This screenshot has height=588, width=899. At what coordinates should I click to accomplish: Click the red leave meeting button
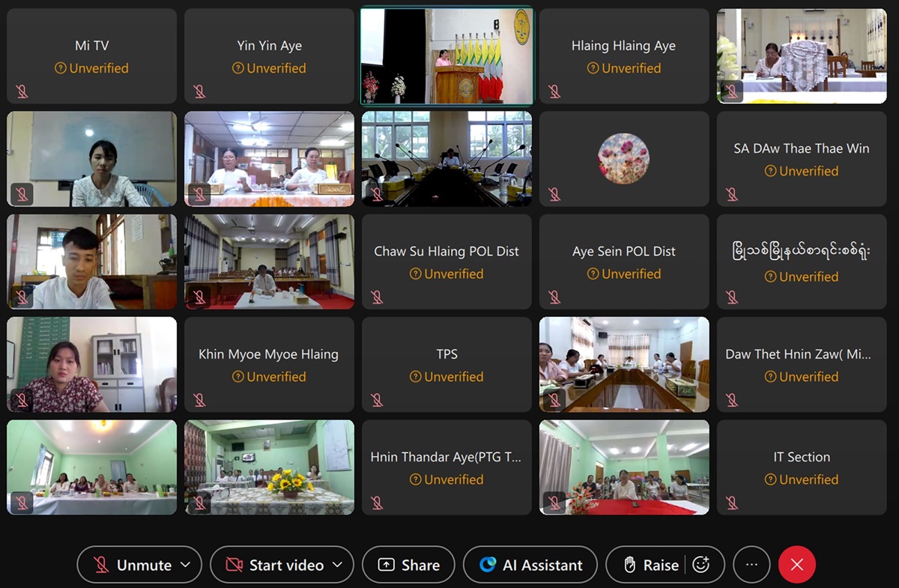[x=797, y=565]
